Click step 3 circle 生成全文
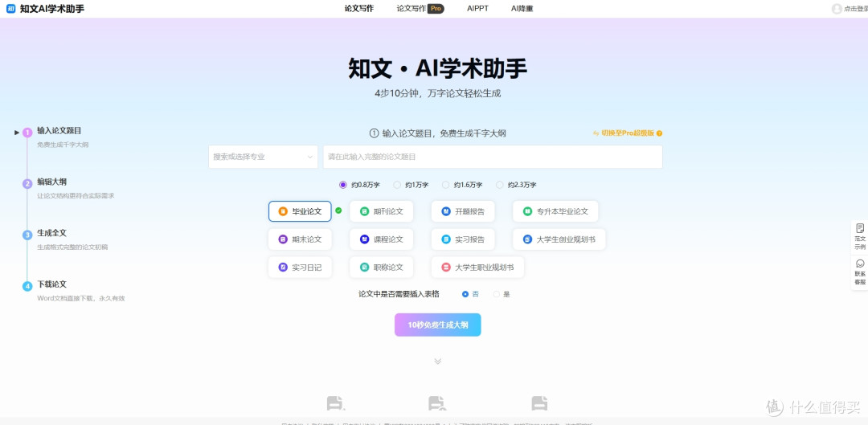The image size is (868, 425). tap(27, 235)
